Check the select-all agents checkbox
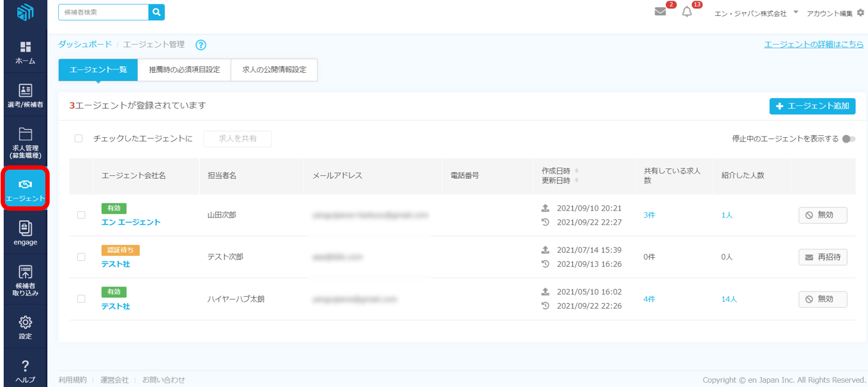Image resolution: width=868 pixels, height=387 pixels. point(78,138)
